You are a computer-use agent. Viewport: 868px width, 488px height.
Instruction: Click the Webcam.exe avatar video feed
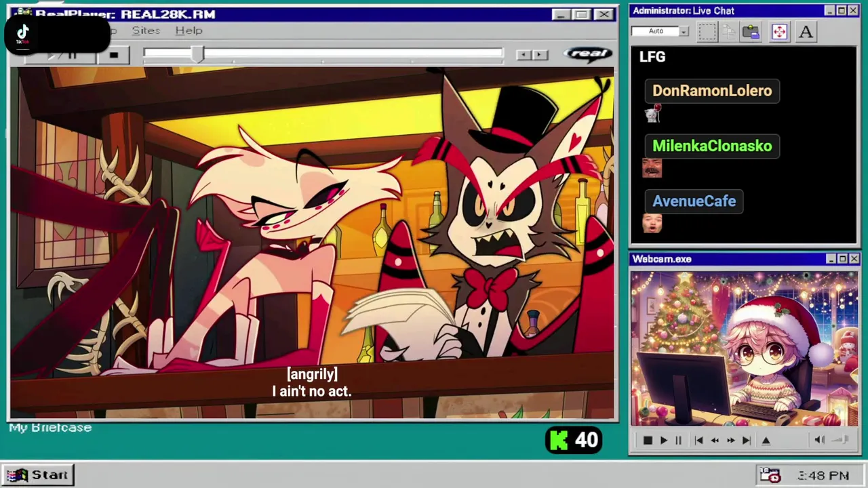point(744,349)
